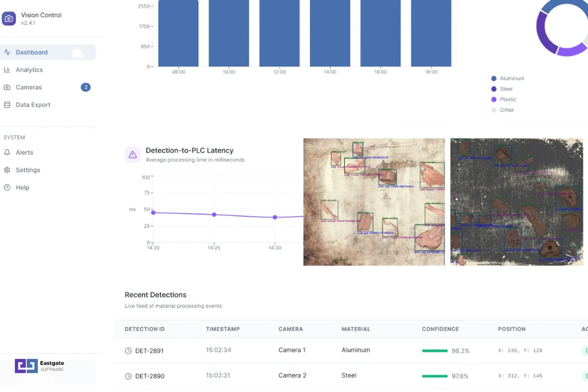Click the Vision Control camera logo
588x392 pixels.
(x=9, y=19)
